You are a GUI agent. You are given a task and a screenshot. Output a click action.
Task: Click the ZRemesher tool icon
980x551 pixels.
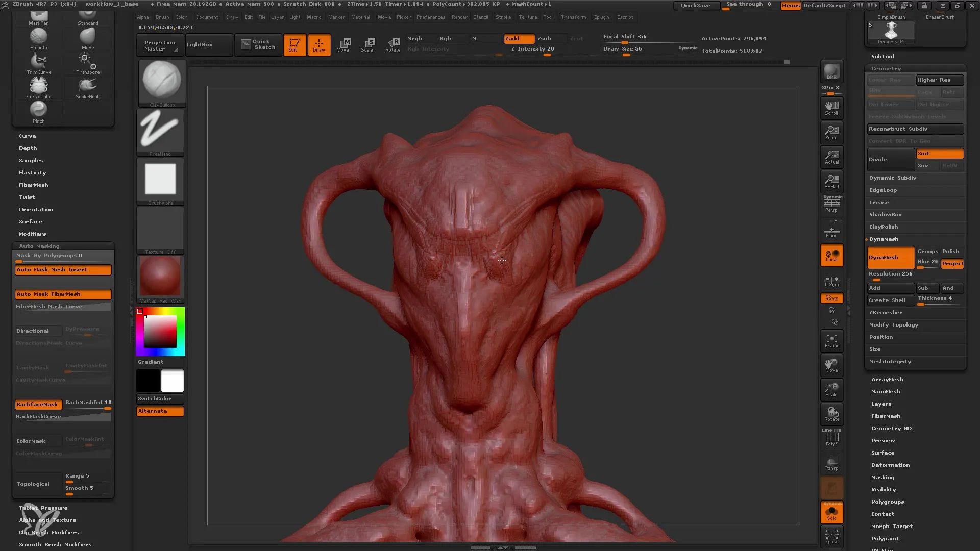[x=886, y=312]
